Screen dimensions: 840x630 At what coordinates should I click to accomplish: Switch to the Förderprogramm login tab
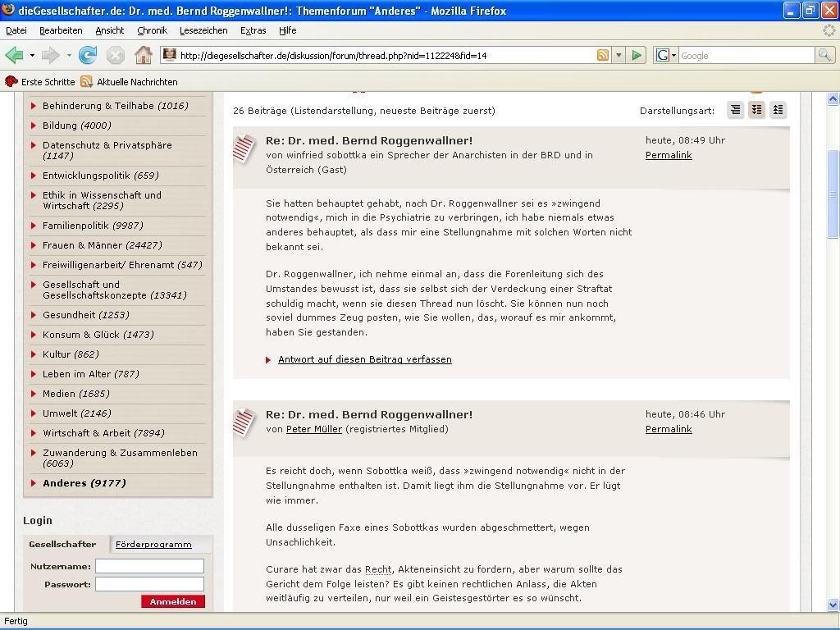(153, 545)
